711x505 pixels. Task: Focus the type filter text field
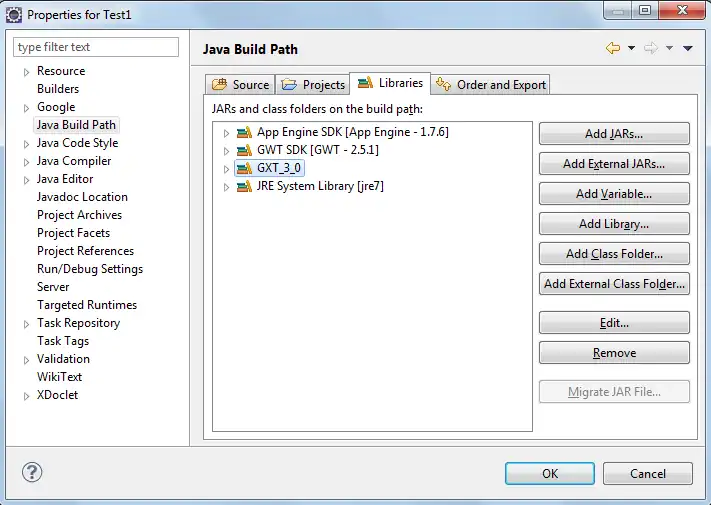(96, 47)
